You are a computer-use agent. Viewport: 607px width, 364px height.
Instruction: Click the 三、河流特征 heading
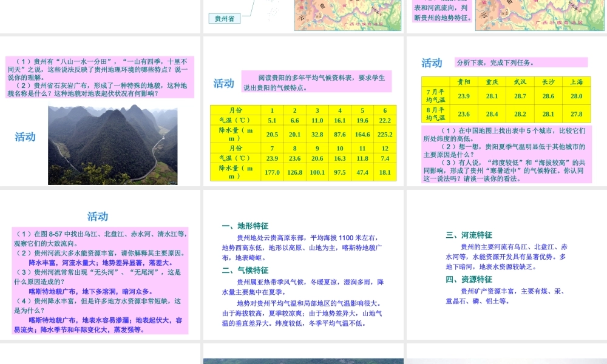point(469,235)
